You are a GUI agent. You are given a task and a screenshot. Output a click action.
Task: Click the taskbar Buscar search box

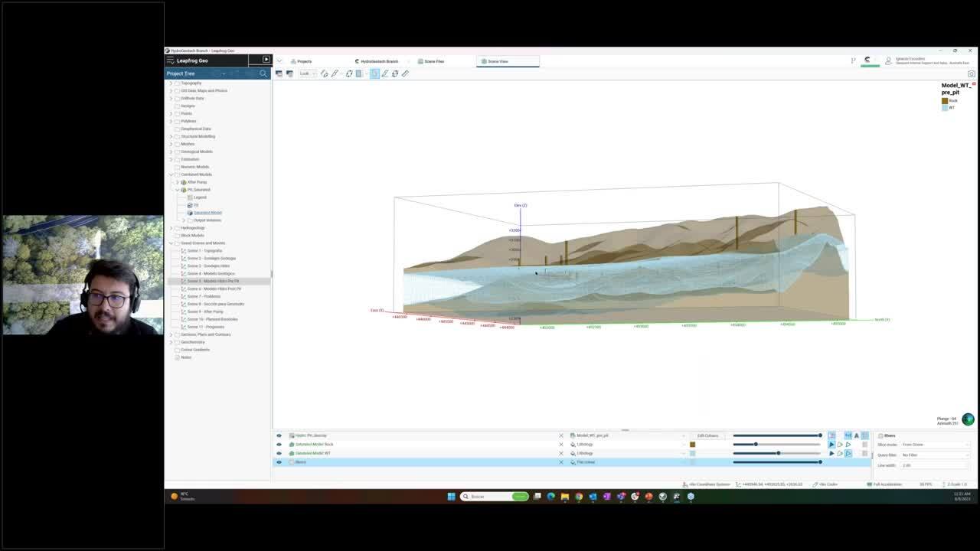495,497
